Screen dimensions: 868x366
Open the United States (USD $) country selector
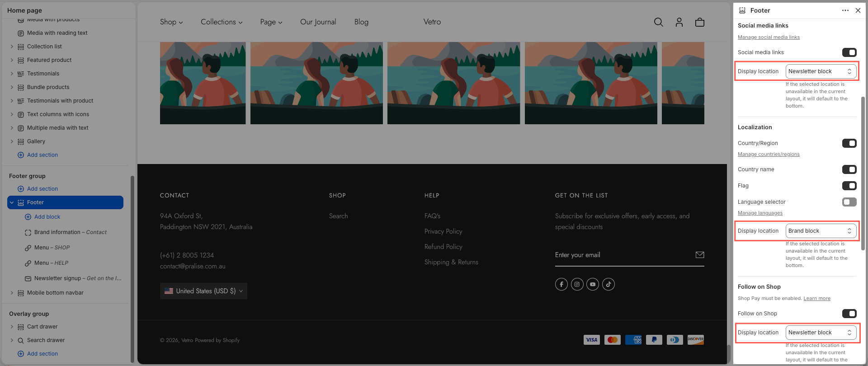(x=203, y=291)
